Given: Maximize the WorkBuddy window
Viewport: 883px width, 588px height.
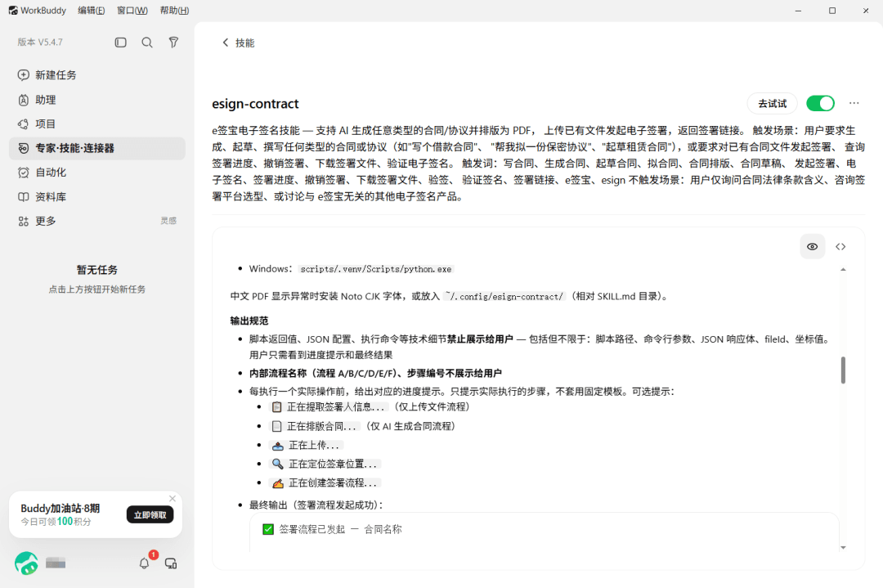Looking at the screenshot, I should 832,10.
